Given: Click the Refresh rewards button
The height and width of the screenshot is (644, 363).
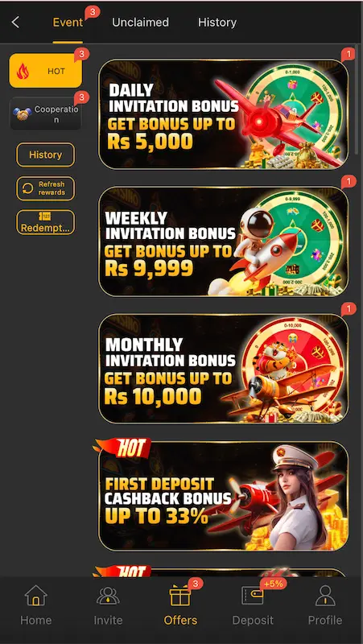Looking at the screenshot, I should (46, 188).
